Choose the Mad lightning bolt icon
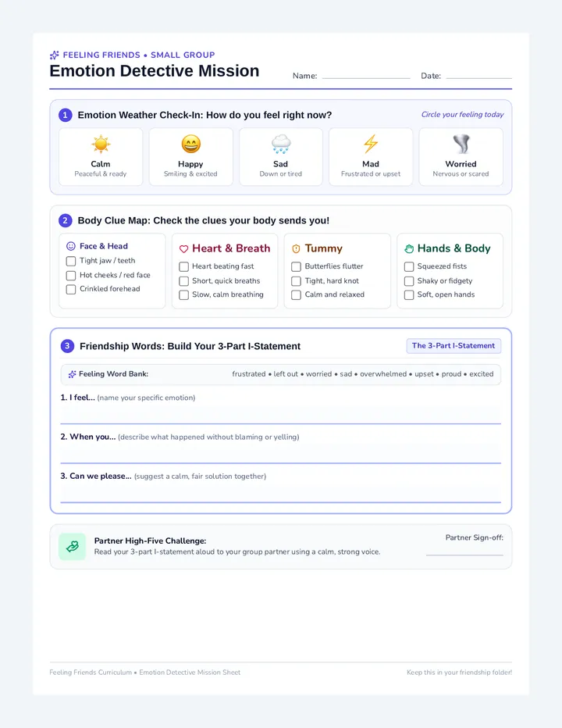562x728 pixels. [x=370, y=145]
